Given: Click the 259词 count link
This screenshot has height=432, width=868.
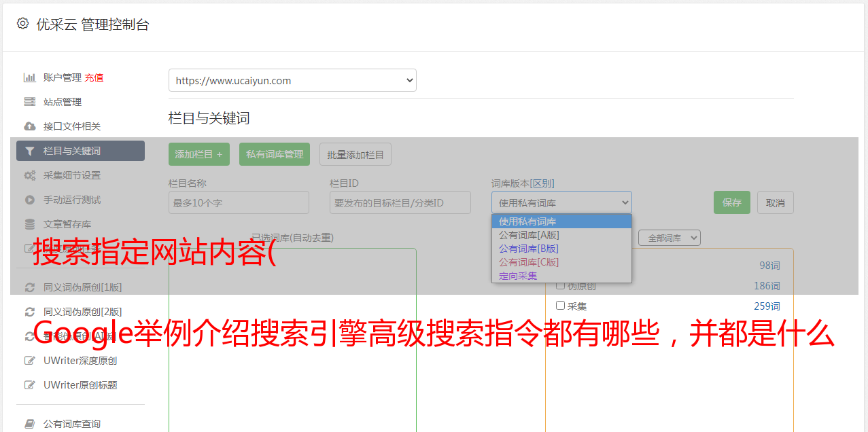Looking at the screenshot, I should [767, 306].
